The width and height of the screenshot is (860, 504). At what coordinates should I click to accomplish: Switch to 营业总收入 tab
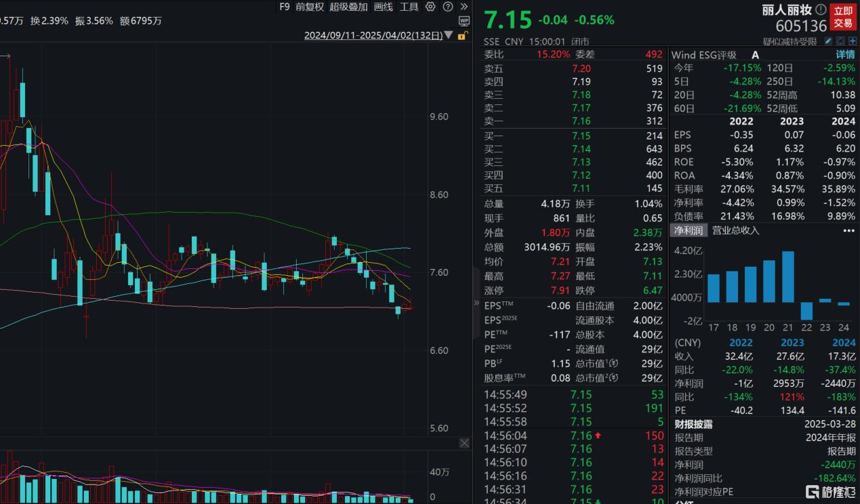pyautogui.click(x=735, y=230)
